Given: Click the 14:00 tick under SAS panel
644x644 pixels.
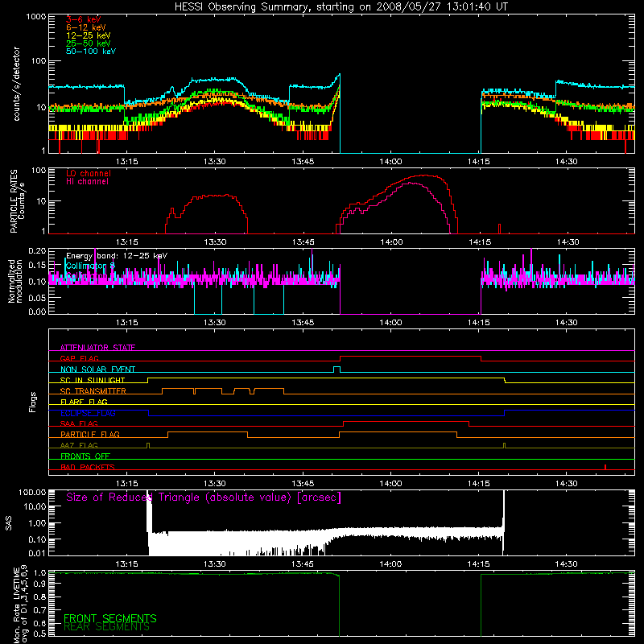Looking at the screenshot, I should (x=391, y=564).
